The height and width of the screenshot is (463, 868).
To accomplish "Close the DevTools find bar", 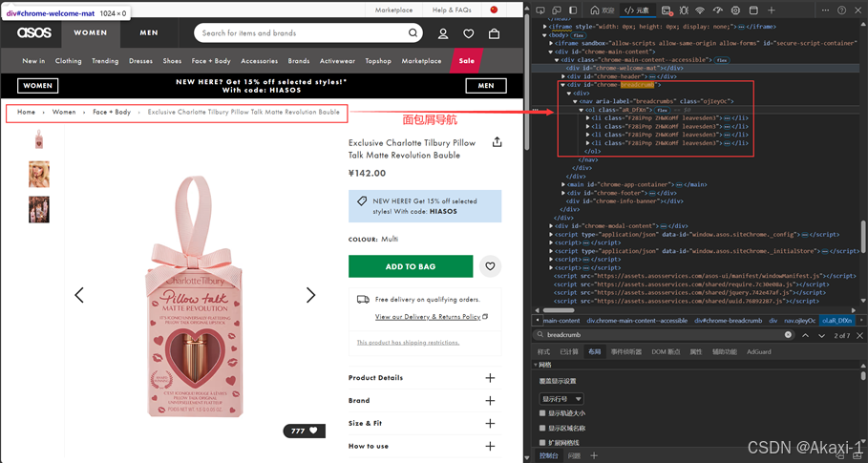I will point(859,335).
